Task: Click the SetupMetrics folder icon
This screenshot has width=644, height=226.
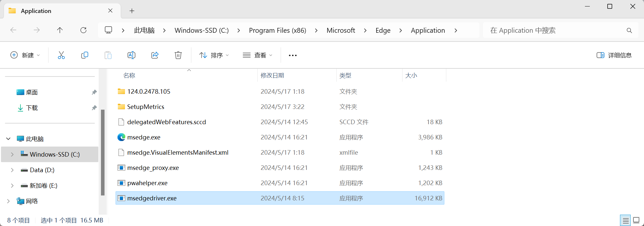Action: click(121, 107)
